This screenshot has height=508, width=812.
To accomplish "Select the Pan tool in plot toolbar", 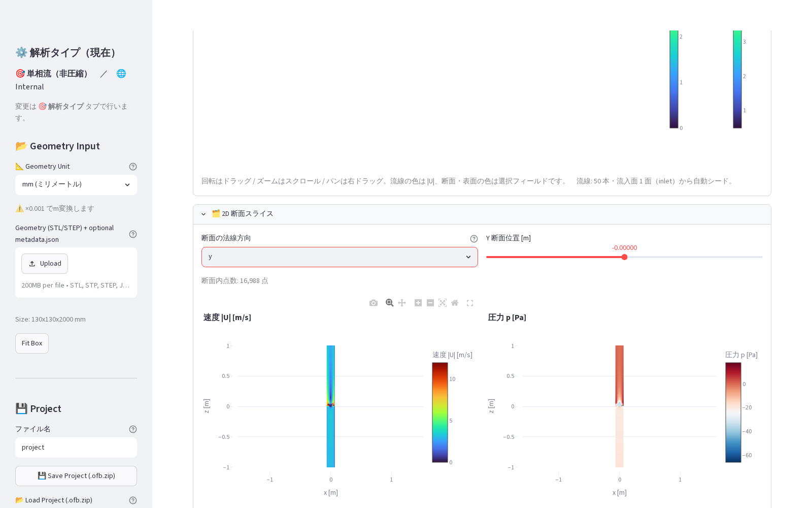I will [402, 303].
